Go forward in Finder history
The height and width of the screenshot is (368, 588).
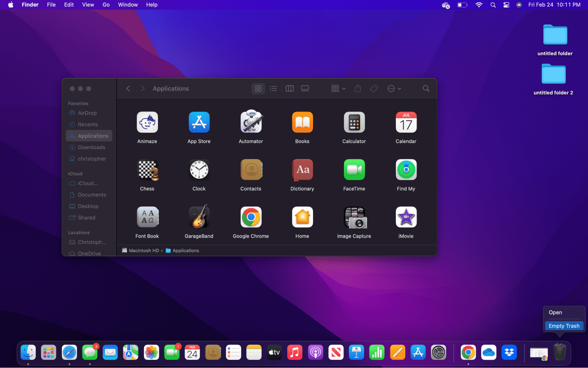(x=143, y=89)
